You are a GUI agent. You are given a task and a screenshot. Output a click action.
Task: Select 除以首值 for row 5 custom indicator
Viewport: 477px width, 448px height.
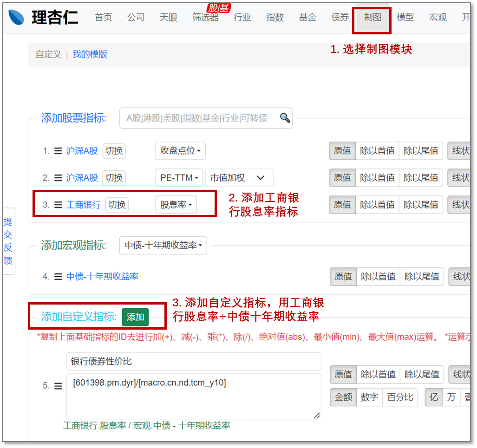[378, 374]
